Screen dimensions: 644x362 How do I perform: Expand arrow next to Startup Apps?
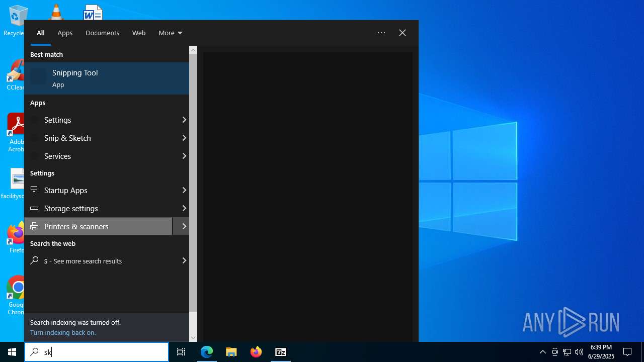[184, 190]
